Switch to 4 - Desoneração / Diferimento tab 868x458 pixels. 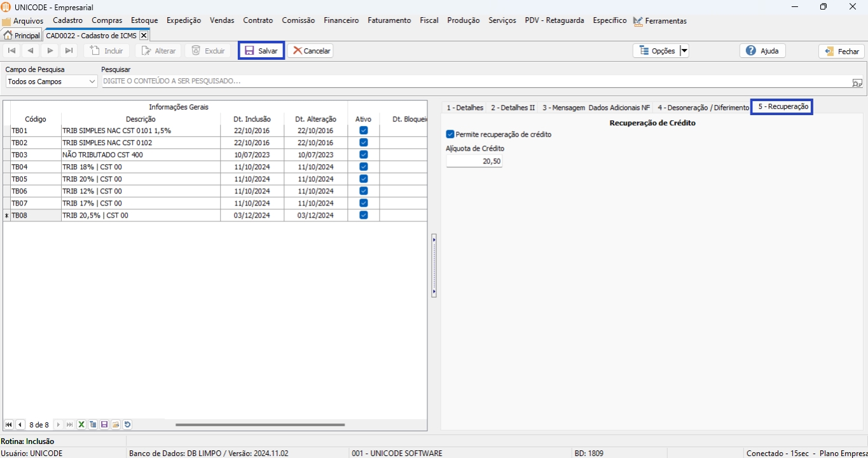tap(703, 108)
